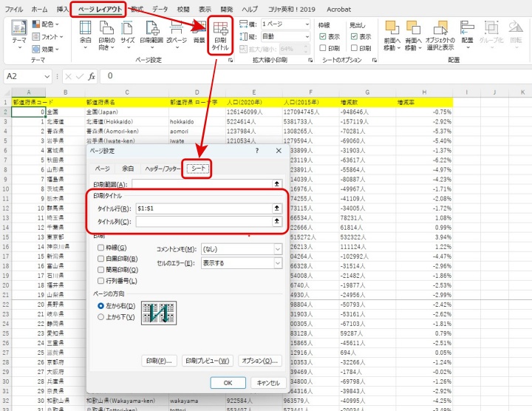Open オブジェクトの選択と表示 selection pane

pyautogui.click(x=440, y=35)
